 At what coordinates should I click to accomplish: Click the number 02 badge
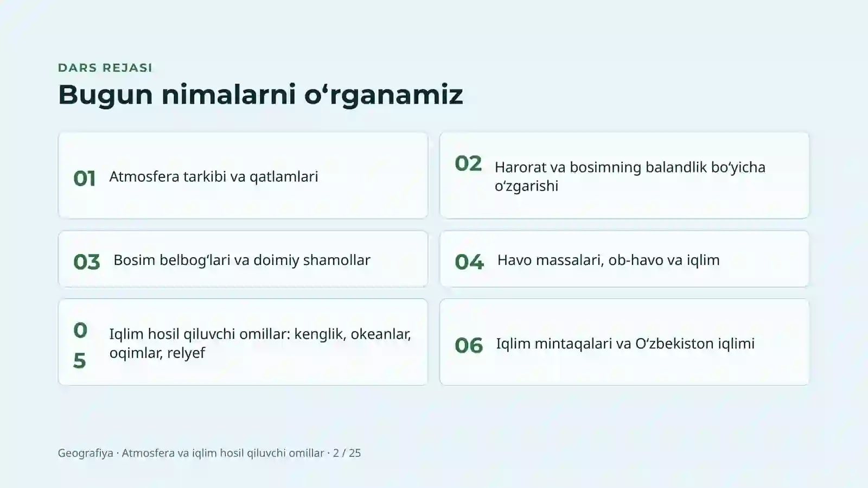coord(468,163)
